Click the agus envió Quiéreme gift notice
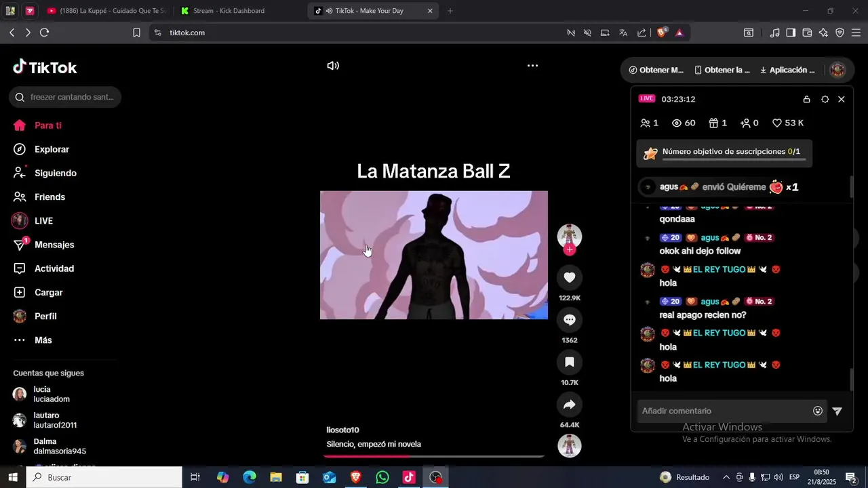The image size is (868, 488). tap(721, 187)
